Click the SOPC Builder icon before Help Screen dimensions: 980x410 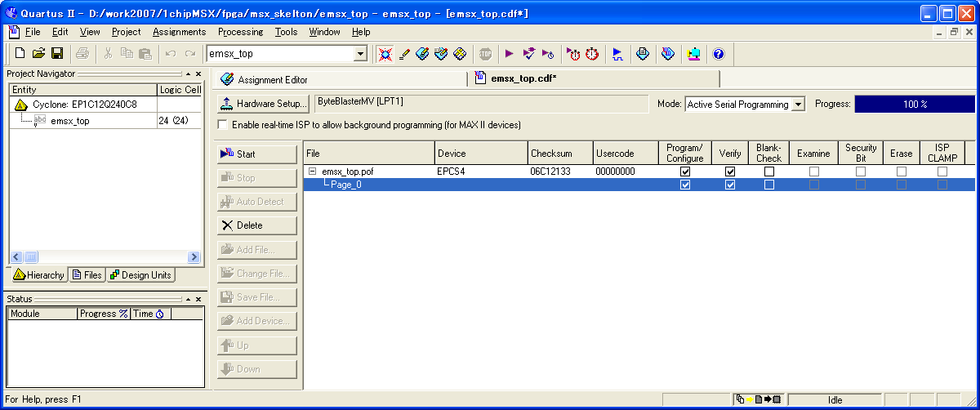click(693, 54)
